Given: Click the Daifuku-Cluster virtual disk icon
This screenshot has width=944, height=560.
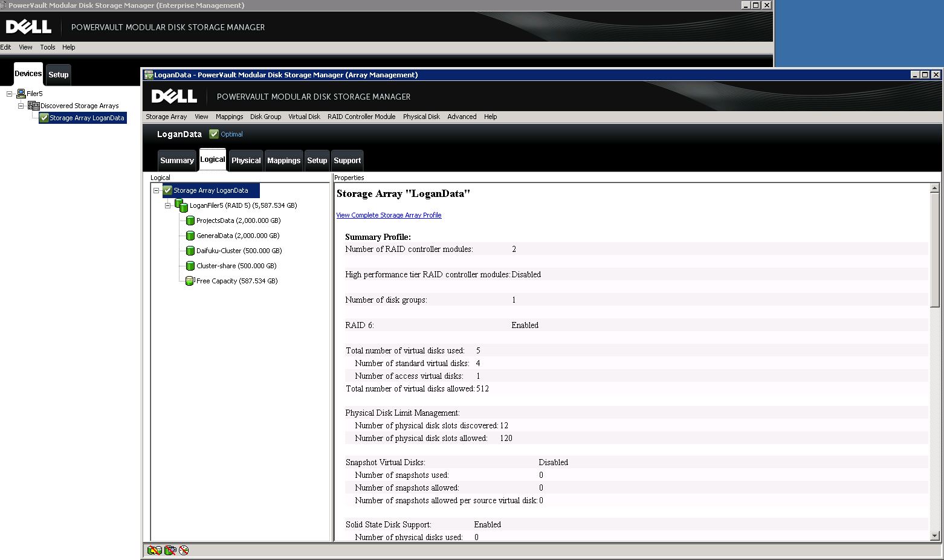Looking at the screenshot, I should pyautogui.click(x=190, y=251).
